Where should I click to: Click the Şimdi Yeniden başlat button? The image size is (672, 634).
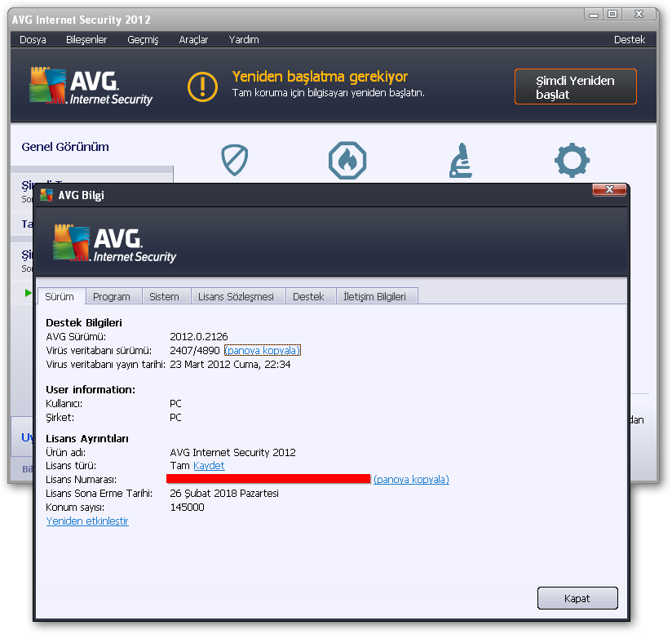[x=576, y=86]
